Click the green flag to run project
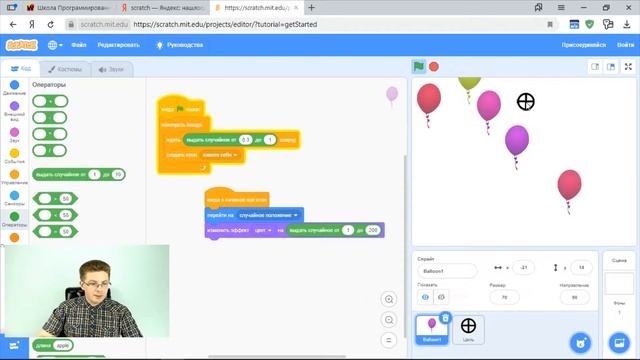Image resolution: width=640 pixels, height=360 pixels. point(418,66)
